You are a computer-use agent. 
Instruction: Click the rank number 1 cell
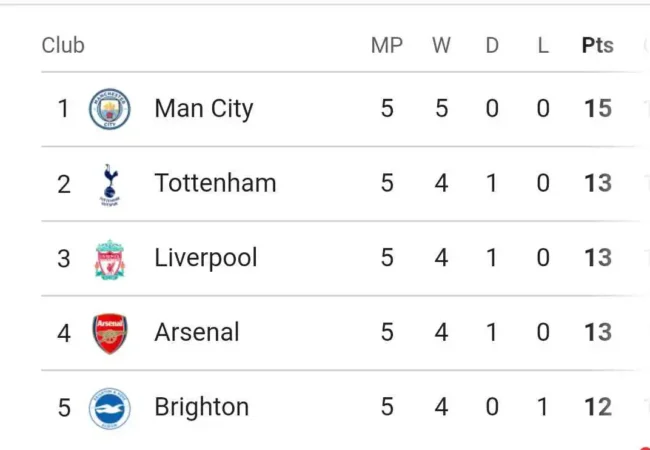tap(64, 108)
